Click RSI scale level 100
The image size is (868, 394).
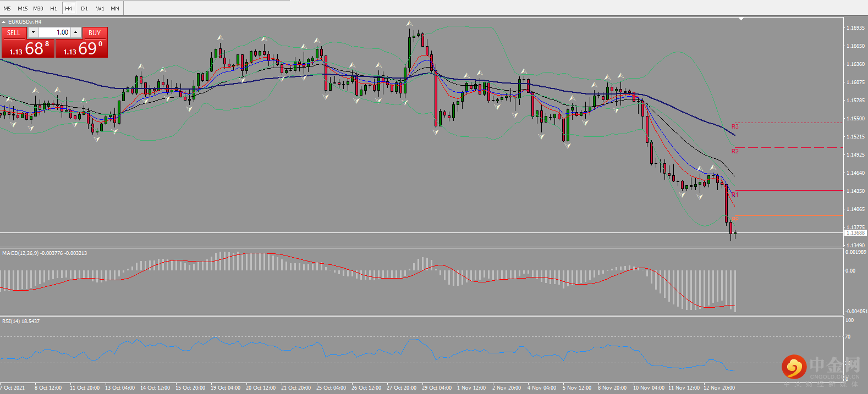[x=849, y=320]
